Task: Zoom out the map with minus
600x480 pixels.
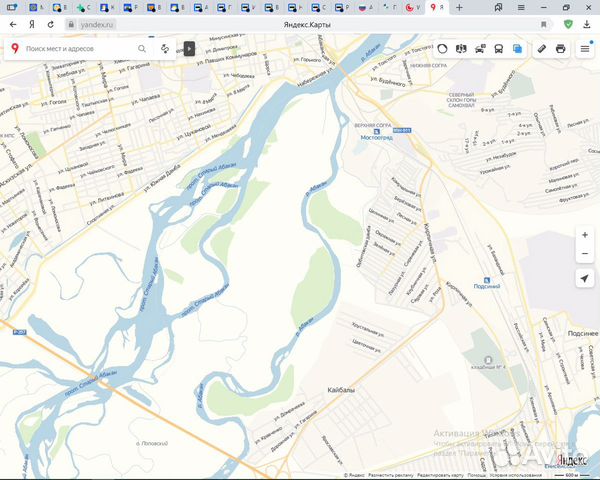Action: pos(585,253)
